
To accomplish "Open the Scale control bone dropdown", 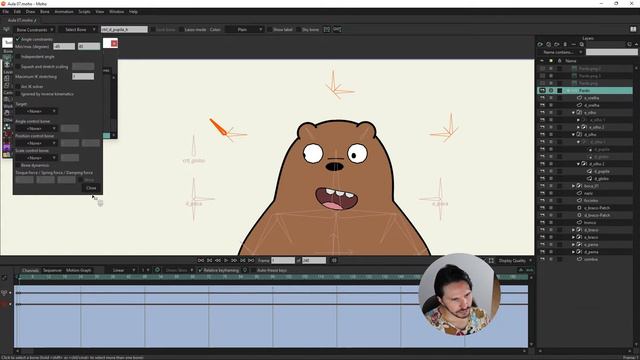I will (36, 158).
